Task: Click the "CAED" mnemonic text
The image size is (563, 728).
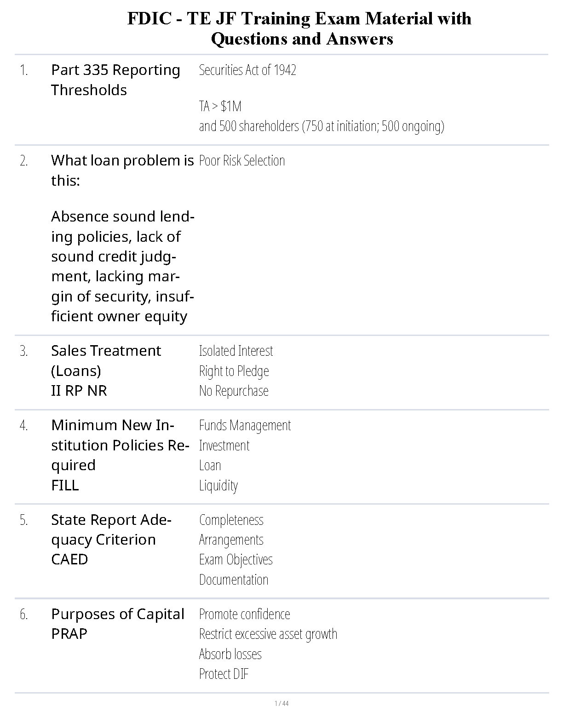Action: [x=69, y=560]
